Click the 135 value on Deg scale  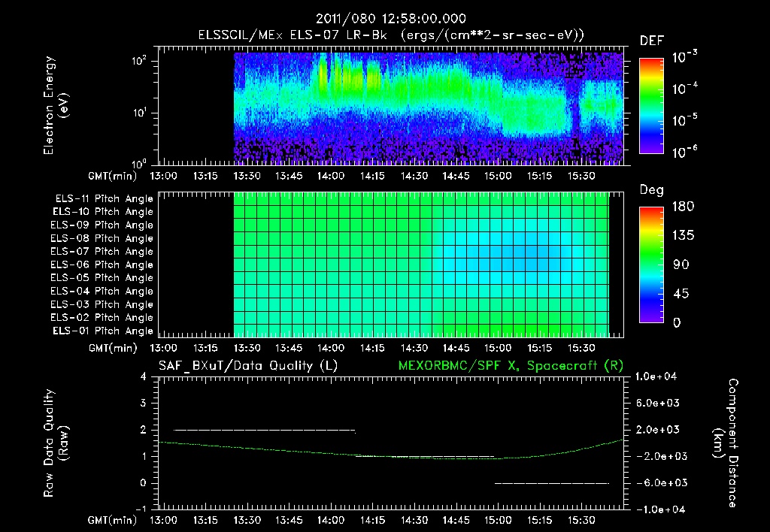(x=683, y=236)
